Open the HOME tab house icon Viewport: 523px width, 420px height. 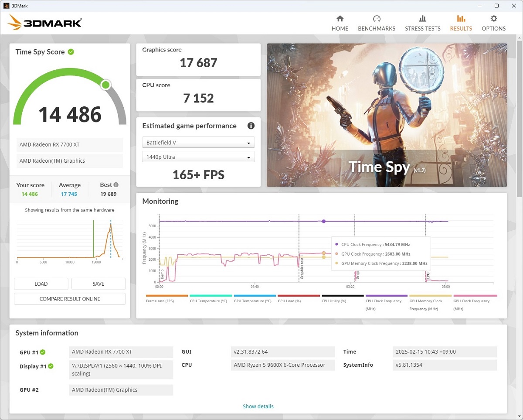point(340,19)
